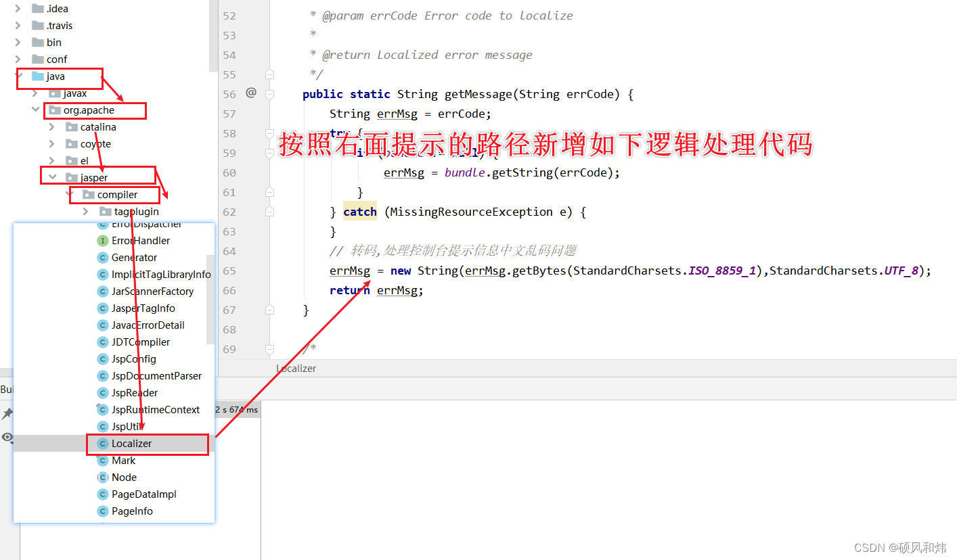
Task: Expand the coyote package node
Action: pyautogui.click(x=52, y=144)
